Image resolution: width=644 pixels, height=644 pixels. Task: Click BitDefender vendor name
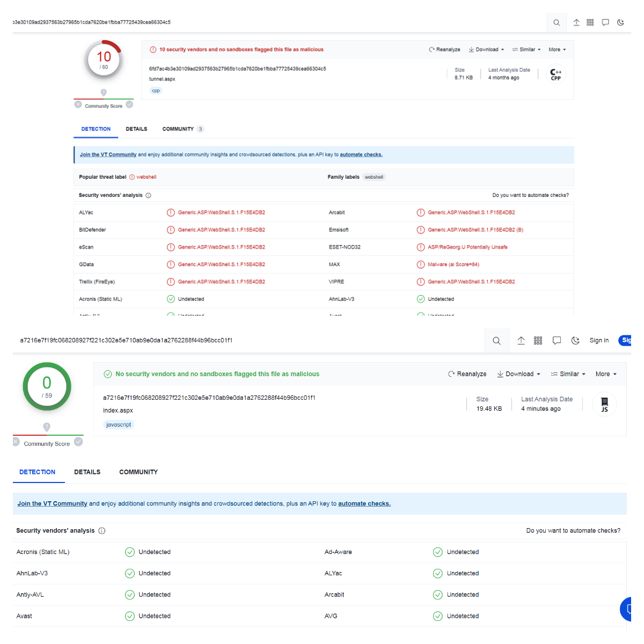pyautogui.click(x=92, y=230)
